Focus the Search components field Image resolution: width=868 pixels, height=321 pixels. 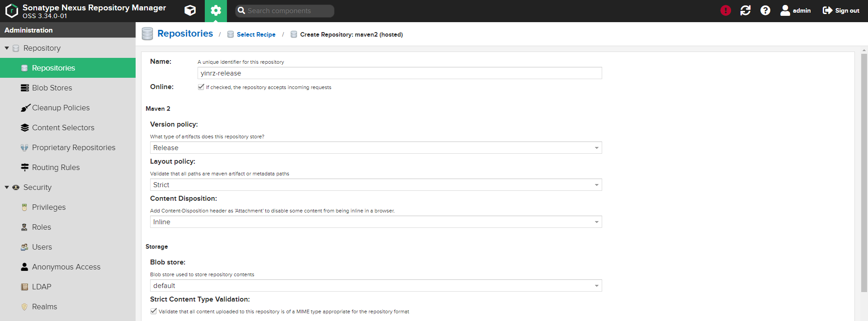pos(285,11)
